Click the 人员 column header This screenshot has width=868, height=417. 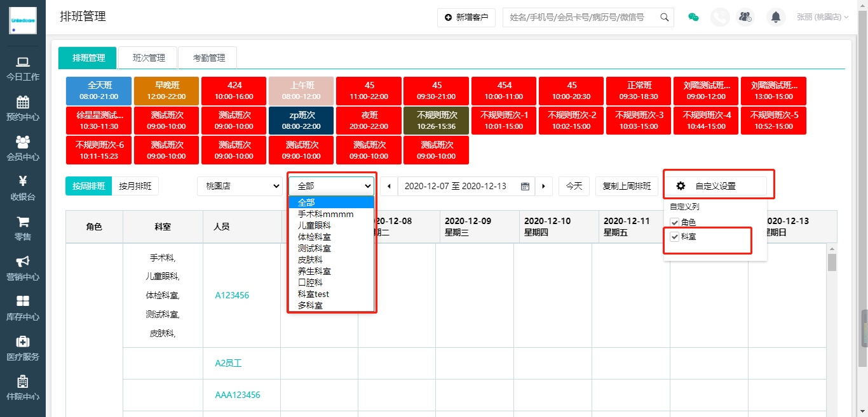click(241, 227)
